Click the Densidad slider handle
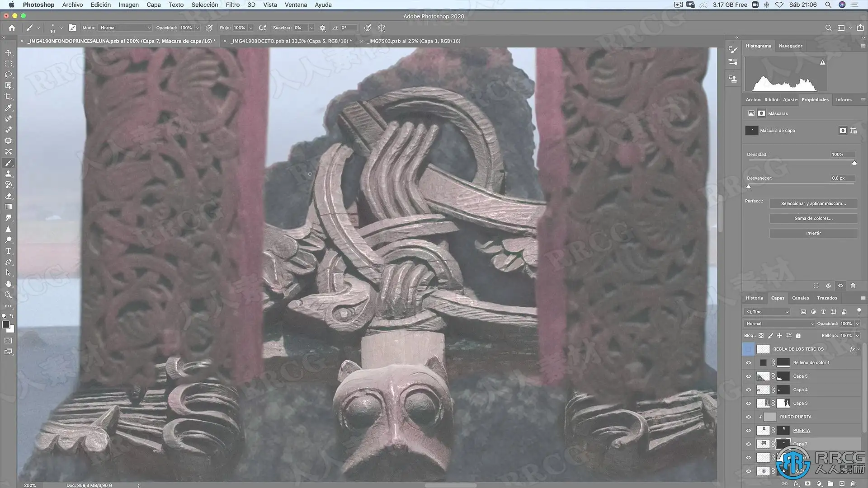Viewport: 868px width, 488px height. point(854,163)
